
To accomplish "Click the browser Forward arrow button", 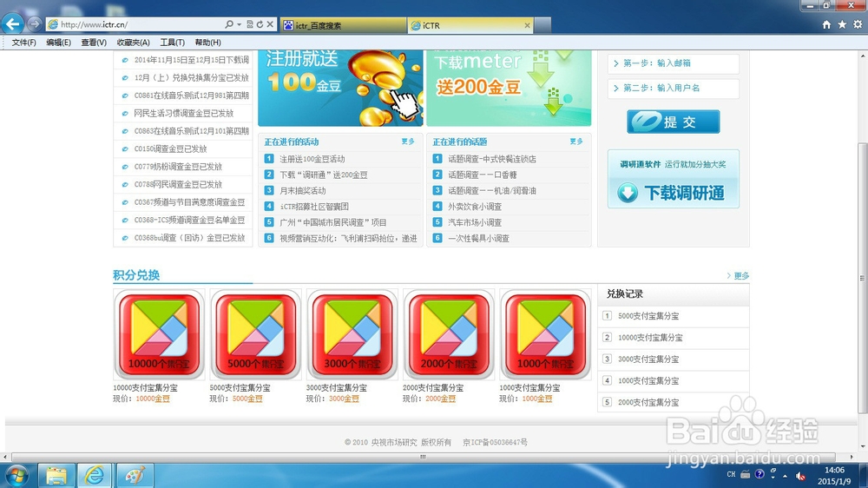I will [x=35, y=23].
